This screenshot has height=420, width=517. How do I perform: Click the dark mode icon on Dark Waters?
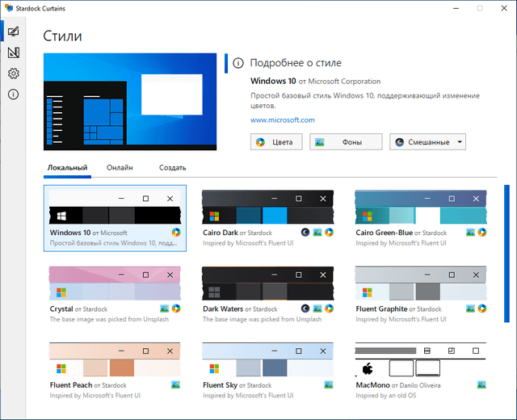tap(305, 309)
